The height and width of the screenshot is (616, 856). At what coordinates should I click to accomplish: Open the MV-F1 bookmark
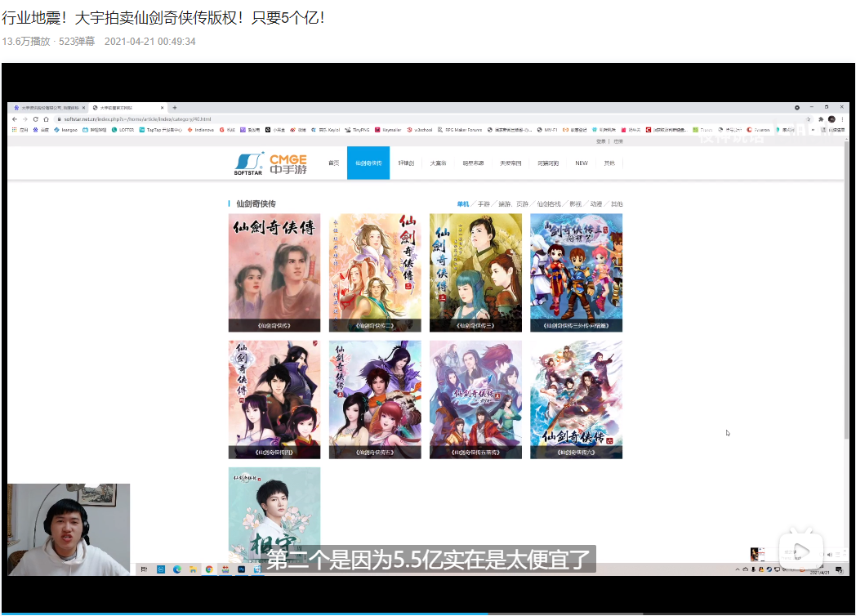pos(547,130)
